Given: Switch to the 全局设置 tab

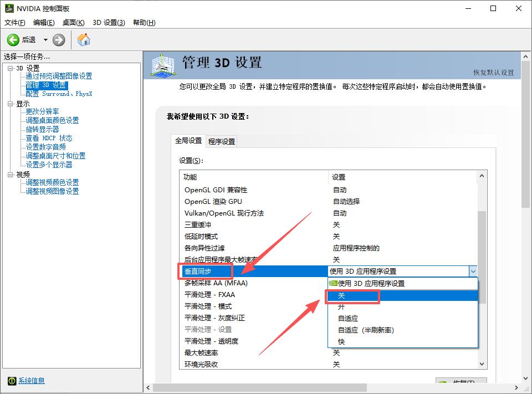Looking at the screenshot, I should [188, 141].
